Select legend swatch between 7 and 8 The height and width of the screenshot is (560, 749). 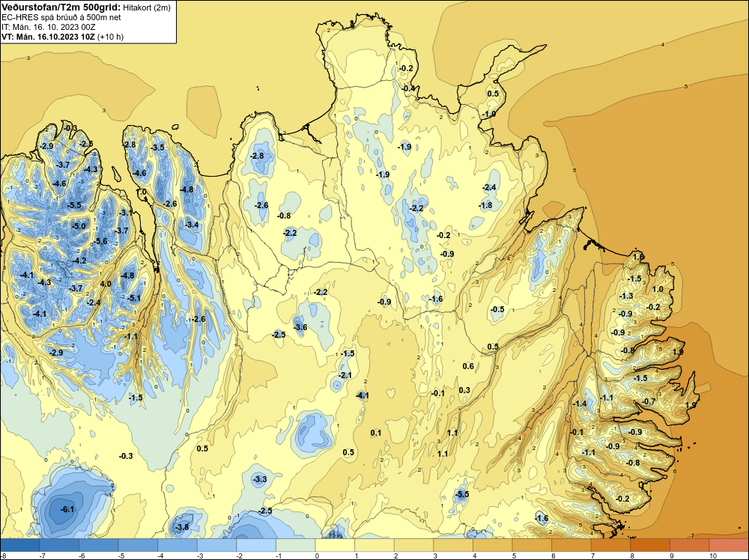point(611,545)
